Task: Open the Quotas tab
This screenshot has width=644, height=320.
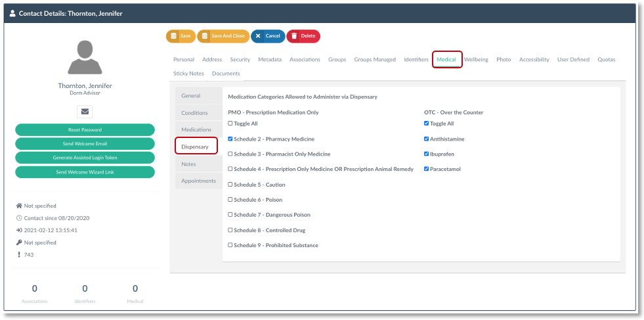Action: tap(606, 60)
